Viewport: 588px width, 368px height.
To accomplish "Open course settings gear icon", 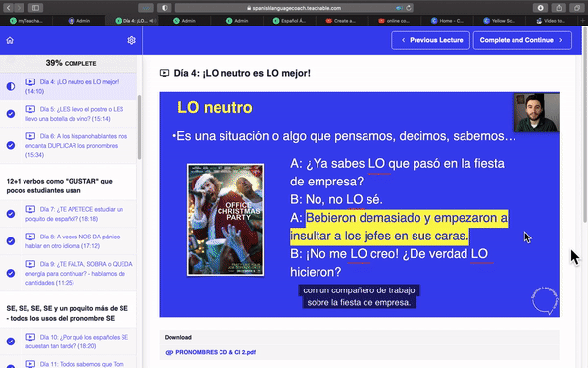I will click(x=131, y=40).
